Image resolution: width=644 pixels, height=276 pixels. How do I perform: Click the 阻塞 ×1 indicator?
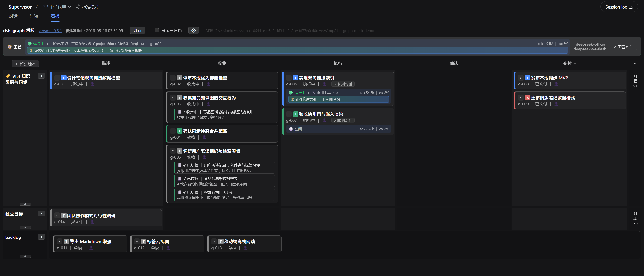pos(635,81)
